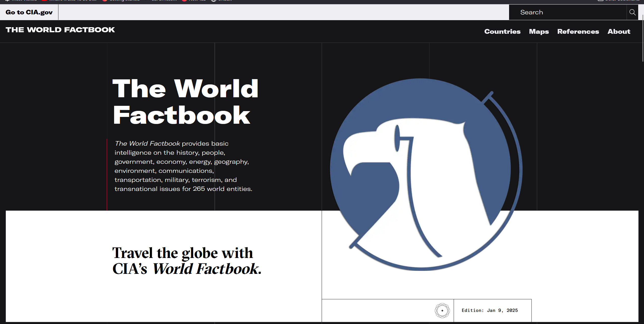This screenshot has width=644, height=324.
Task: Click the red vertical accent line
Action: point(107,174)
